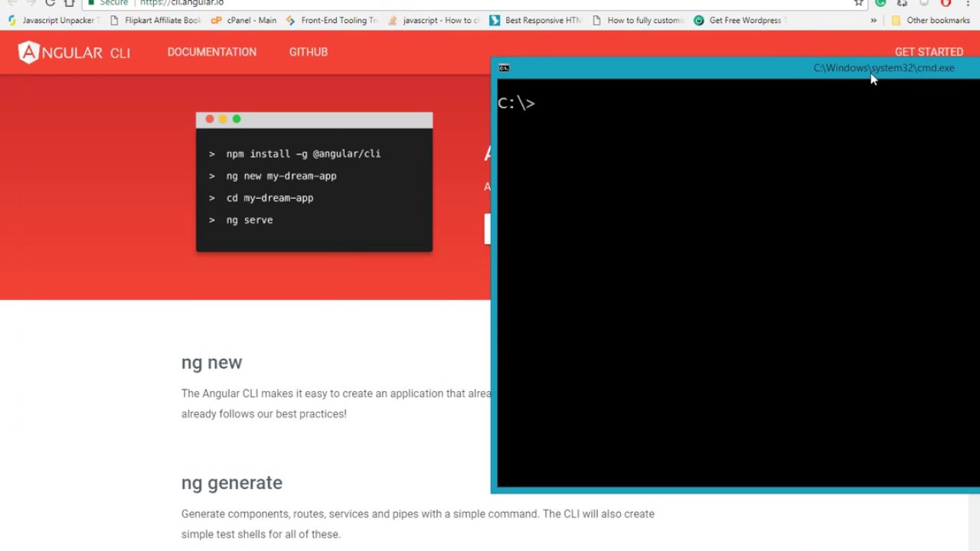The height and width of the screenshot is (551, 980).
Task: Click the Chrome home button
Action: 70,3
